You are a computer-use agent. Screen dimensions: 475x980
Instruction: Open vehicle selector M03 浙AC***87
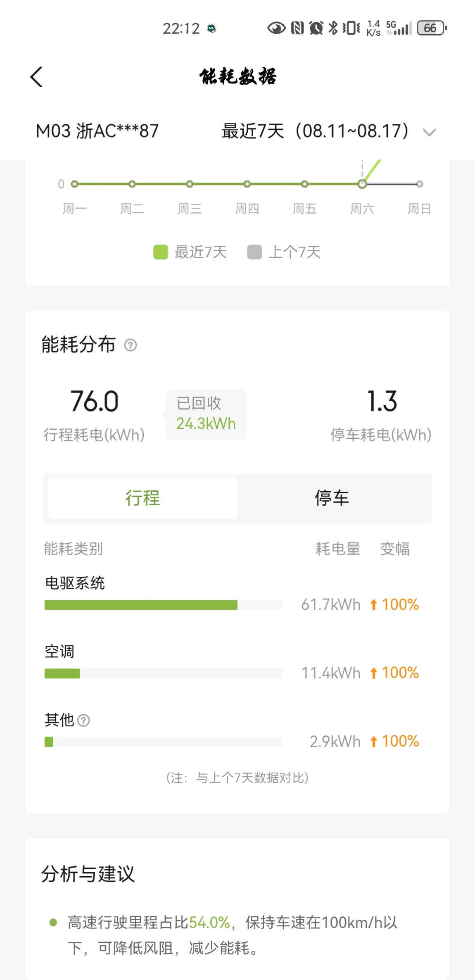coord(97,131)
